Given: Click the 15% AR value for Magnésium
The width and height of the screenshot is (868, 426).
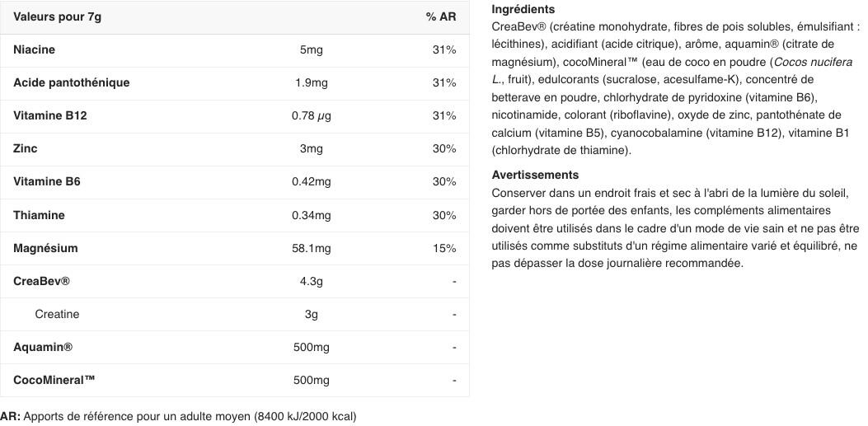Looking at the screenshot, I should tap(444, 248).
